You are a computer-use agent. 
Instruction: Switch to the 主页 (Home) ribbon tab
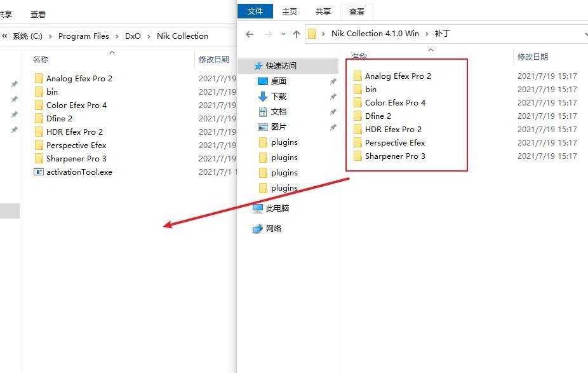pos(290,11)
